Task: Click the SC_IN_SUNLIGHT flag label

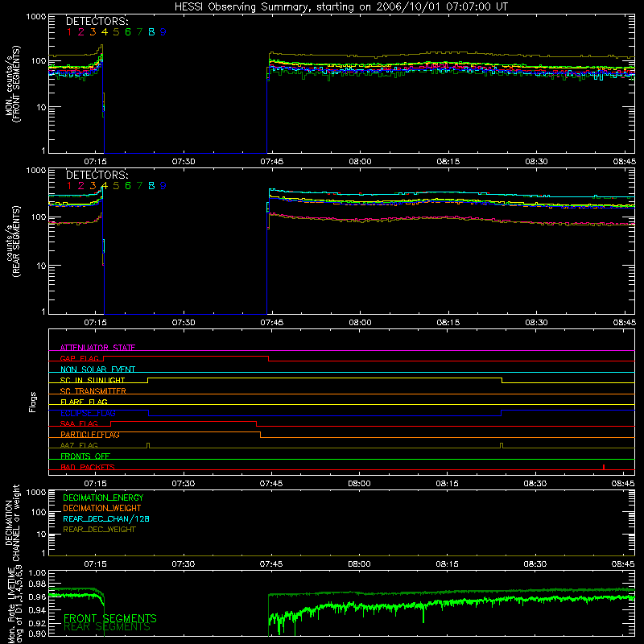Action: pos(93,380)
